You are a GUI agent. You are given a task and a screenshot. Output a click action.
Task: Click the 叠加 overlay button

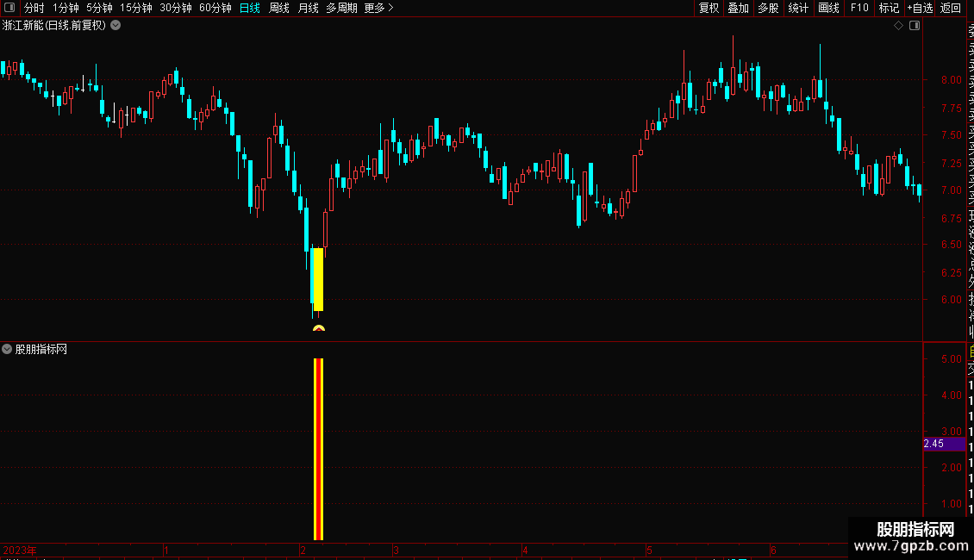(739, 8)
